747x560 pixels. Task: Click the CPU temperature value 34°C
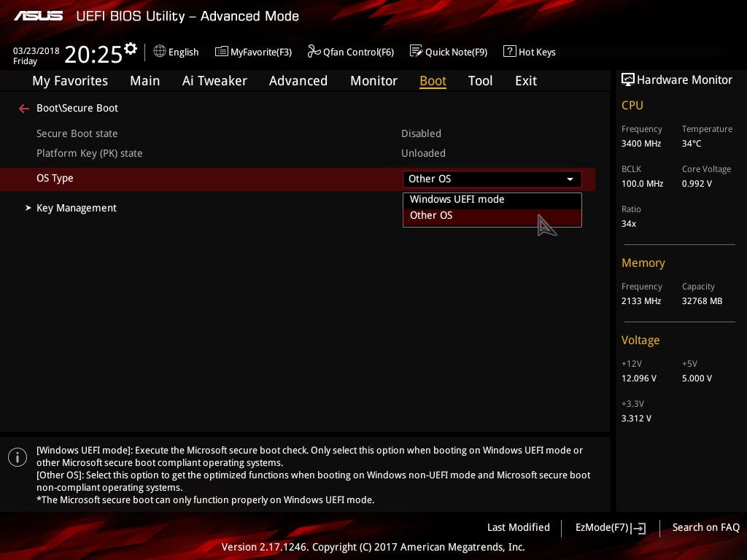point(692,144)
